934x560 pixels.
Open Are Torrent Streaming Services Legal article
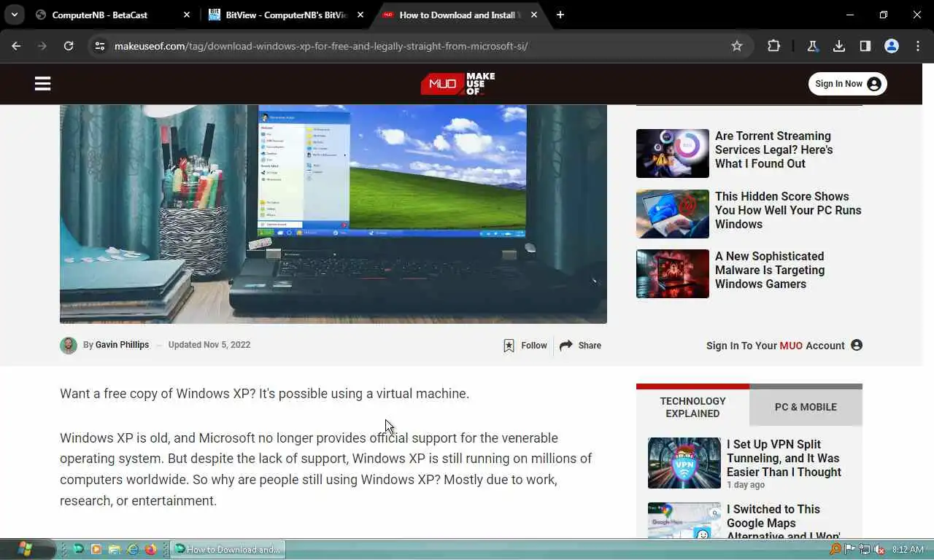(x=773, y=149)
